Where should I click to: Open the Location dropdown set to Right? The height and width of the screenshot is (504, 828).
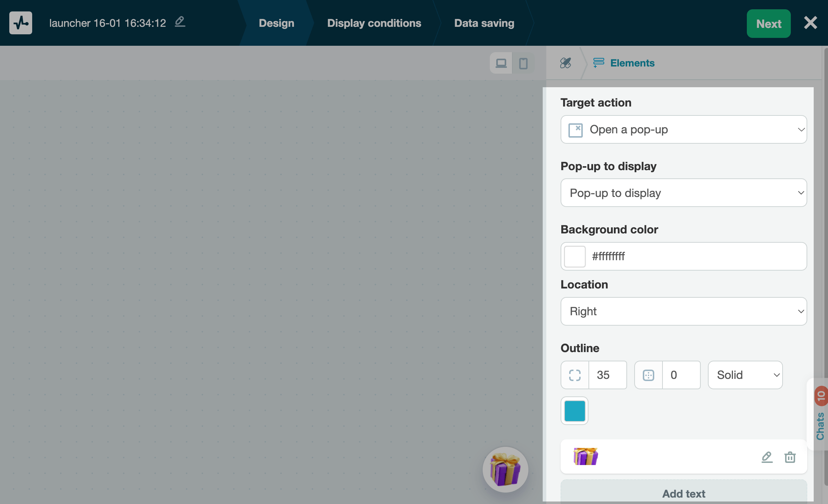pos(684,311)
